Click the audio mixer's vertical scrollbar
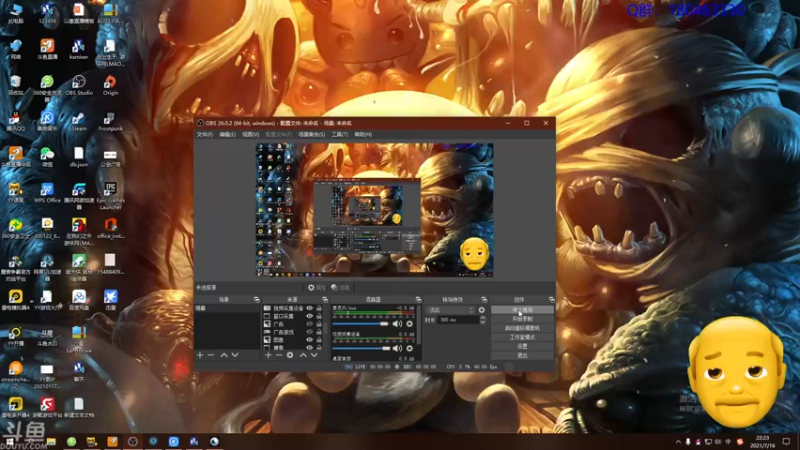The height and width of the screenshot is (450, 800). coord(419,325)
